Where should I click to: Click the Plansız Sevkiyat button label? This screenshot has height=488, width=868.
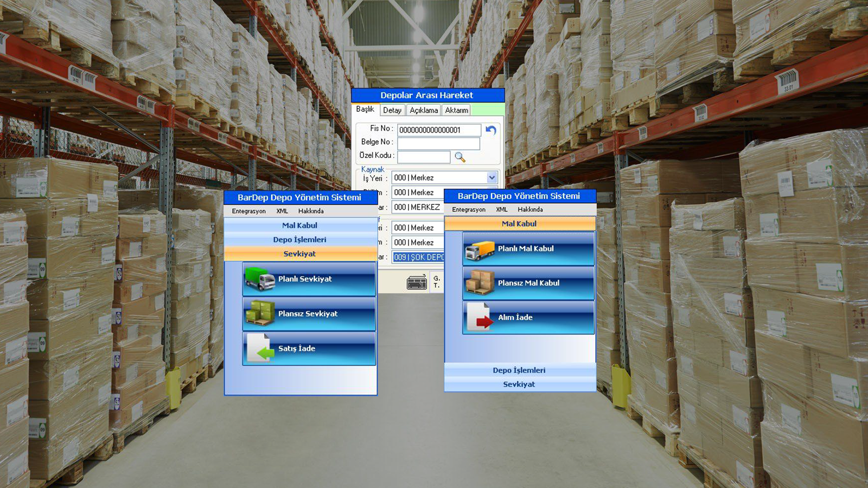308,314
